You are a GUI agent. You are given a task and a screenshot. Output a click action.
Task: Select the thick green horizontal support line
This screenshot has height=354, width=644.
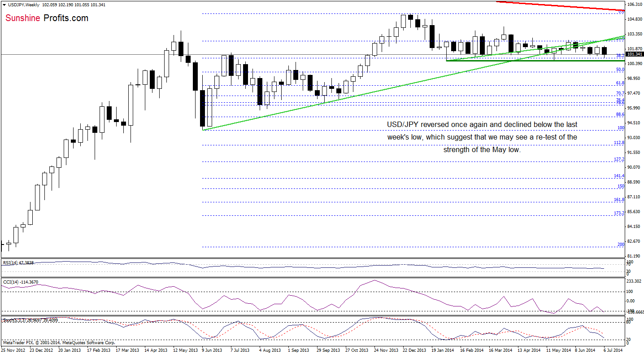coord(536,61)
